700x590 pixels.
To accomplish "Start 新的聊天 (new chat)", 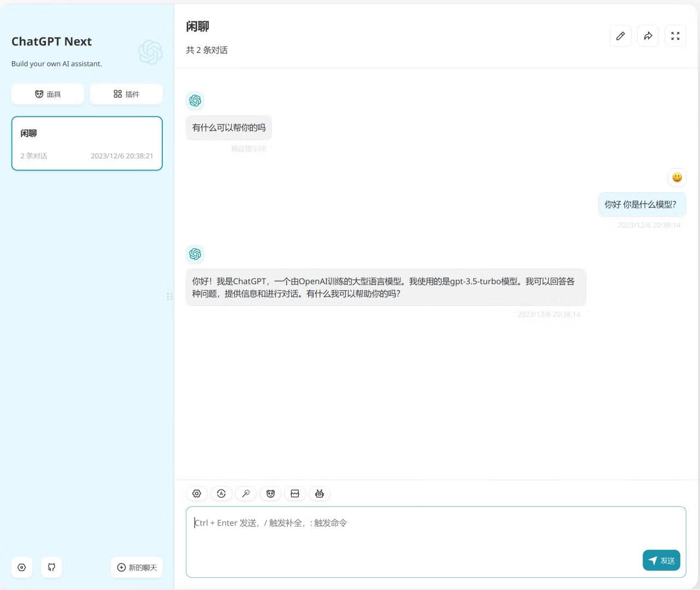I will (137, 568).
